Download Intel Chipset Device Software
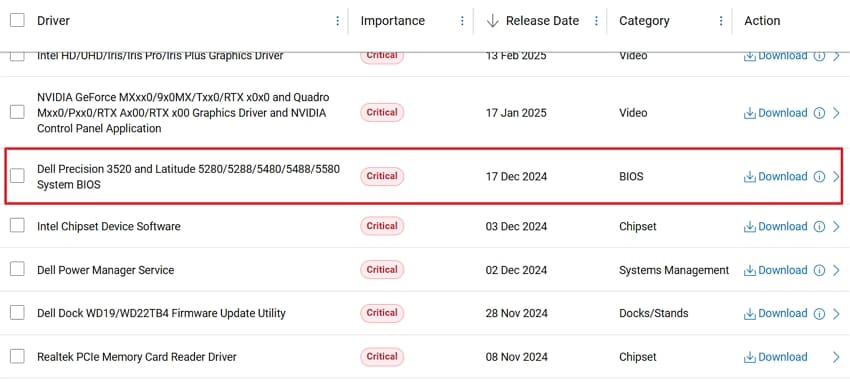This screenshot has height=392, width=850. pyautogui.click(x=776, y=226)
